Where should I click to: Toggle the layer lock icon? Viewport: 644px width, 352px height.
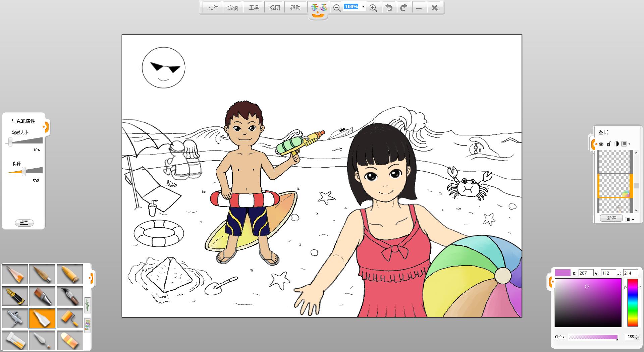609,144
